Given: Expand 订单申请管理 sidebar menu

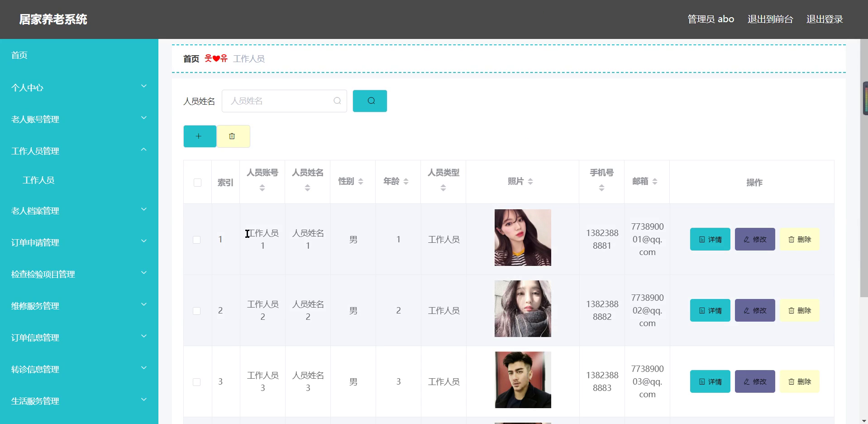Looking at the screenshot, I should click(79, 242).
